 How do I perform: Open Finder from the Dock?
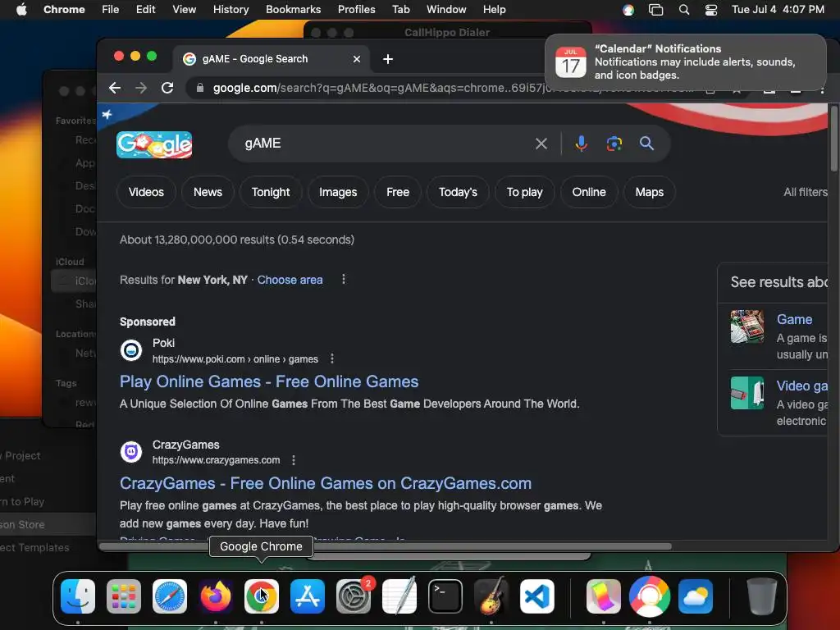[78, 596]
